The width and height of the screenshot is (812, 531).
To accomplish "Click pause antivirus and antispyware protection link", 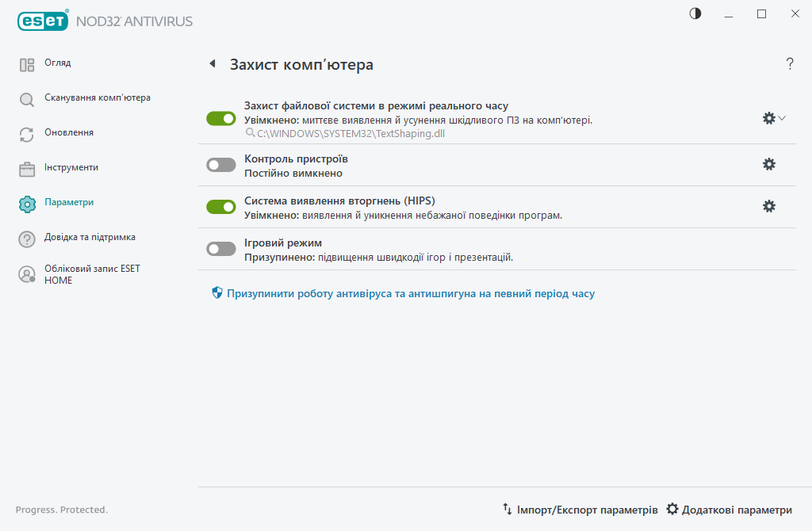I will pyautogui.click(x=410, y=293).
